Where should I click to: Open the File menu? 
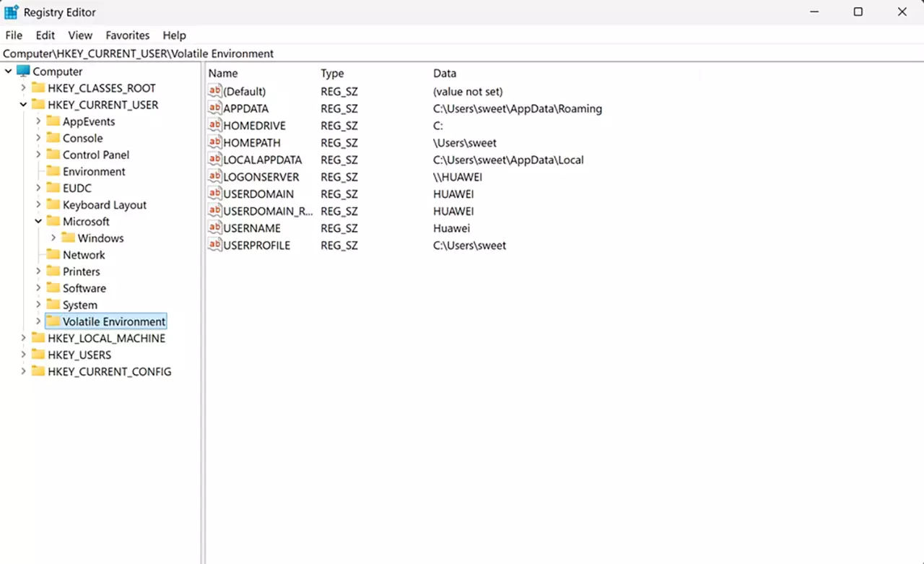(x=14, y=35)
